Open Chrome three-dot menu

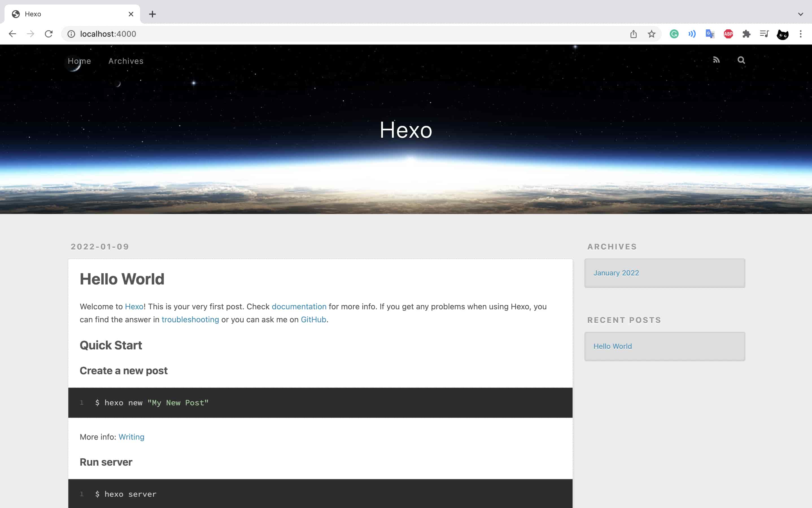point(801,34)
